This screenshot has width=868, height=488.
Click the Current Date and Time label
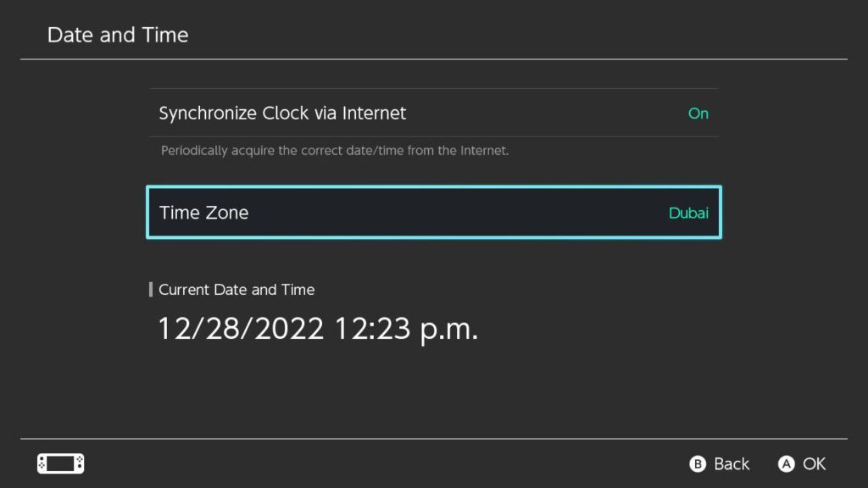click(x=236, y=289)
